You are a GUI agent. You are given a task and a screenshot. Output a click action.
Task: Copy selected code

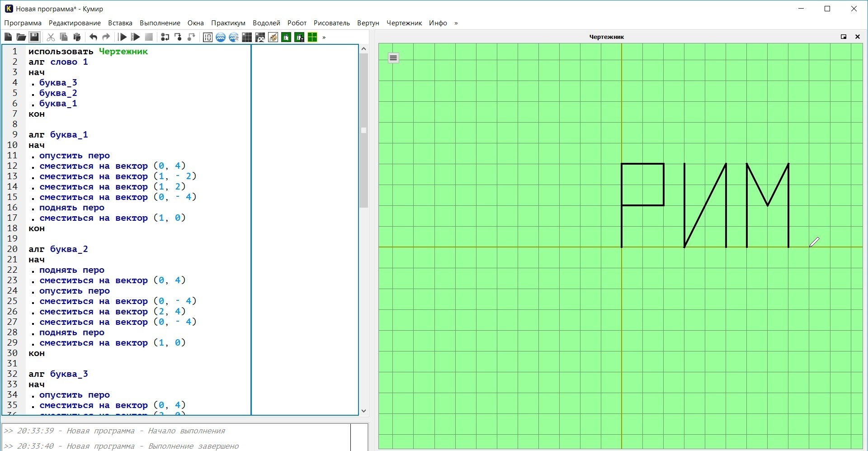pyautogui.click(x=64, y=37)
